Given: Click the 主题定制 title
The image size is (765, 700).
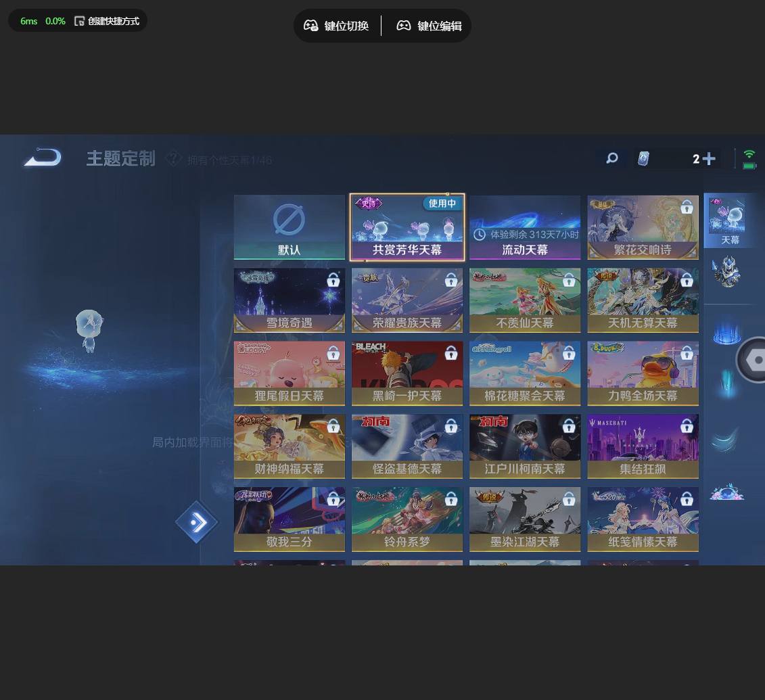Looking at the screenshot, I should (120, 158).
